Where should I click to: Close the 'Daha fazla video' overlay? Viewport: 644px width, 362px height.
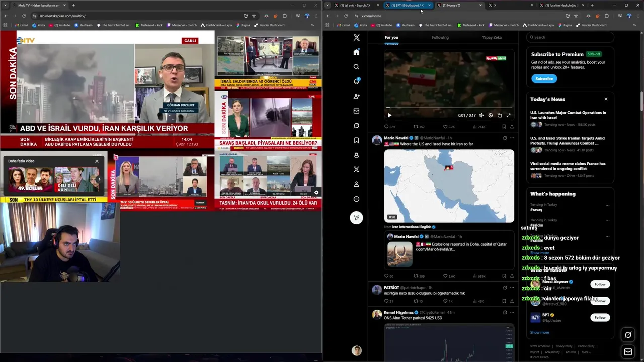[97, 161]
